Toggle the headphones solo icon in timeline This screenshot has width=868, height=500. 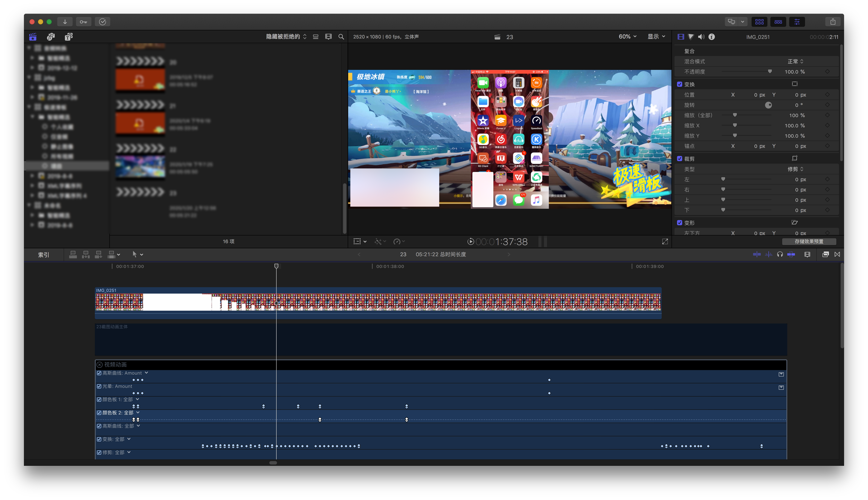click(780, 254)
